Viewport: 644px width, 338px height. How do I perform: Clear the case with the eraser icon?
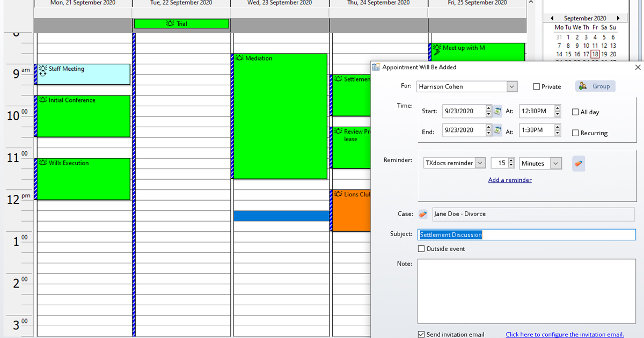point(423,214)
